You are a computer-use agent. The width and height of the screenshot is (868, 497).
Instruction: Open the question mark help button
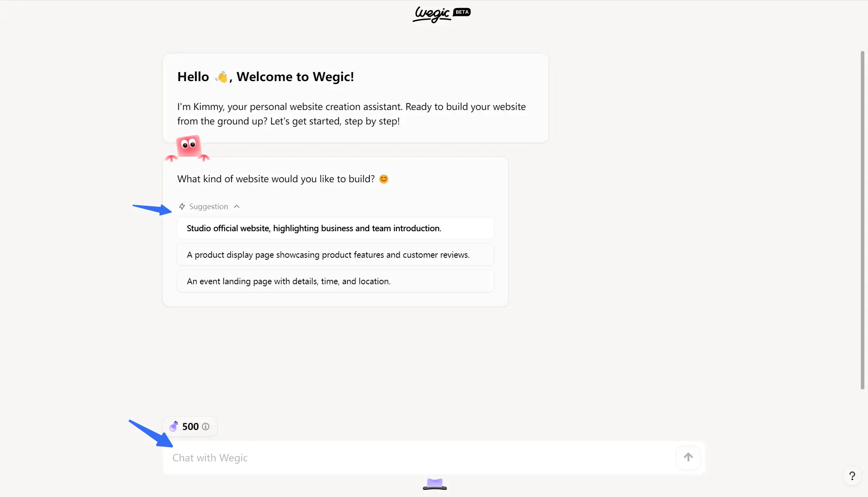click(x=852, y=476)
